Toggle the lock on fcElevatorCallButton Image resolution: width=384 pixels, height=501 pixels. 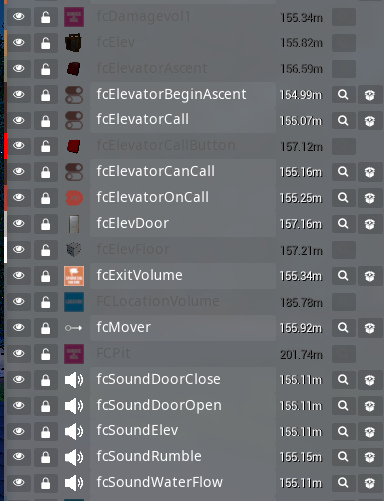click(x=46, y=146)
